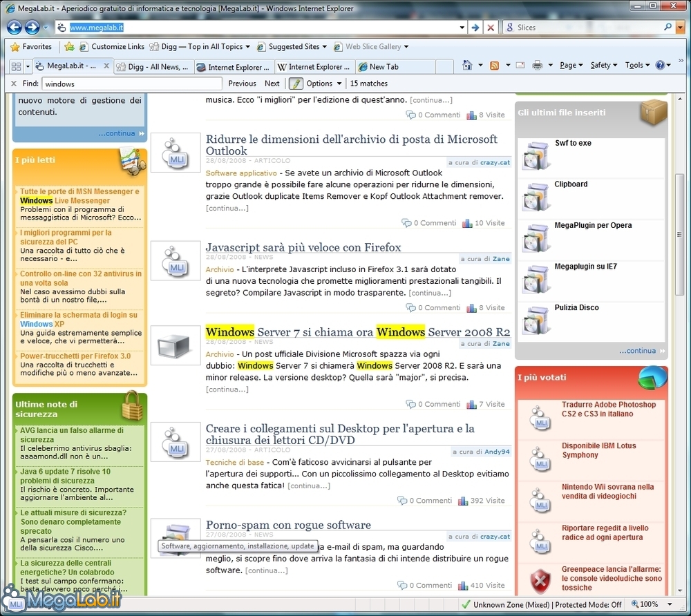Open the Tools menu
Image resolution: width=691 pixels, height=616 pixels.
coord(637,66)
